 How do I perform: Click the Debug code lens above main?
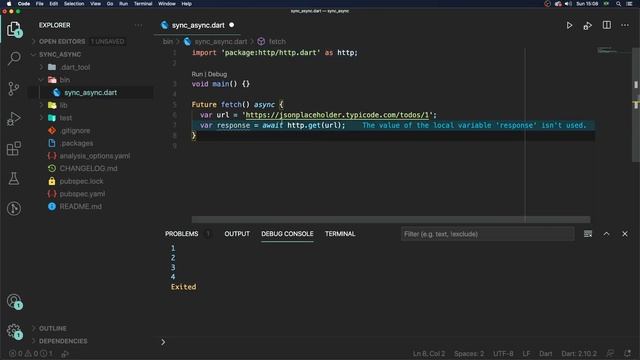tap(217, 74)
